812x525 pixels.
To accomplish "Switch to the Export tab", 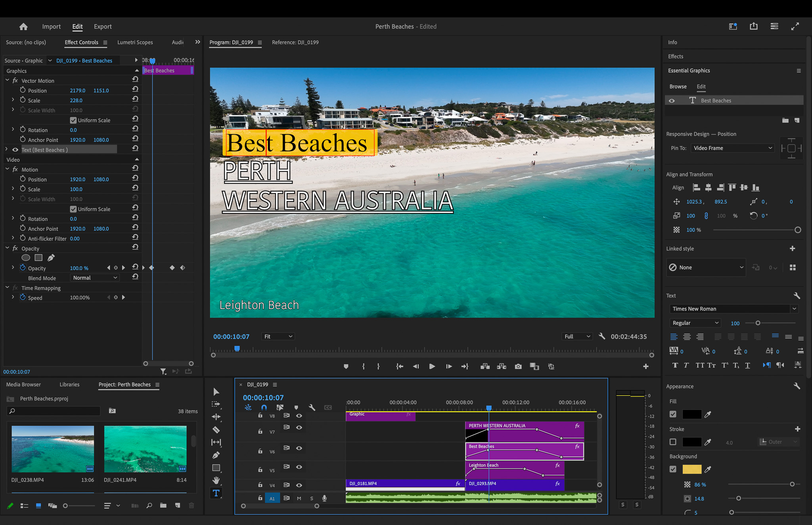I will coord(103,27).
